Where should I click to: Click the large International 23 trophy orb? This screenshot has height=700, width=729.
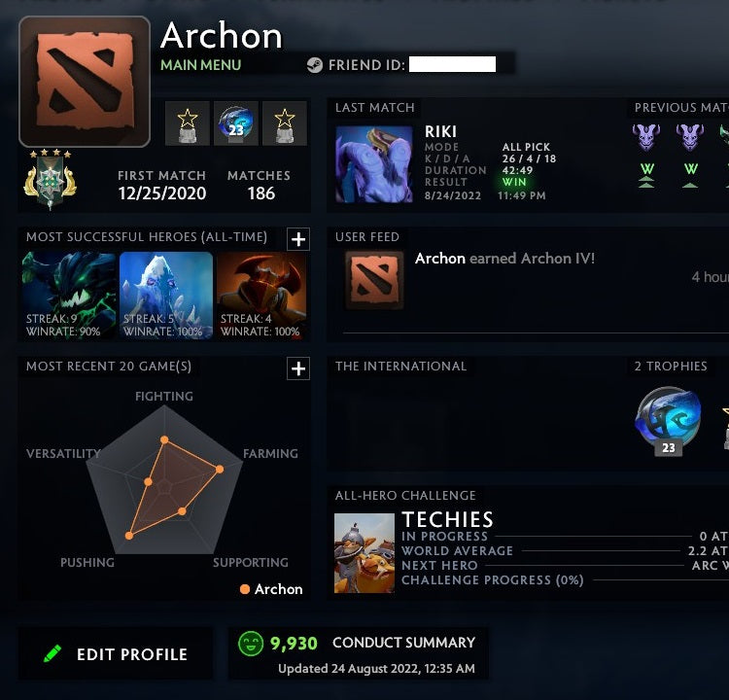click(668, 420)
